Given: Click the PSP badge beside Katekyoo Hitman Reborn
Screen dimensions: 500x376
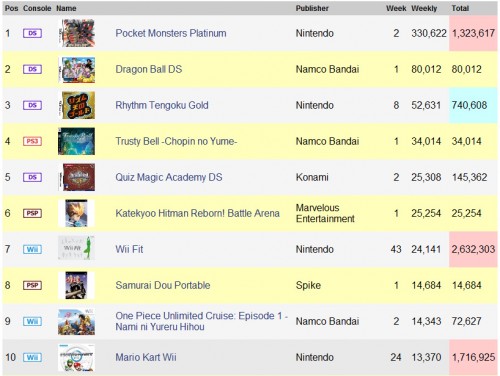Looking at the screenshot, I should click(x=32, y=213).
